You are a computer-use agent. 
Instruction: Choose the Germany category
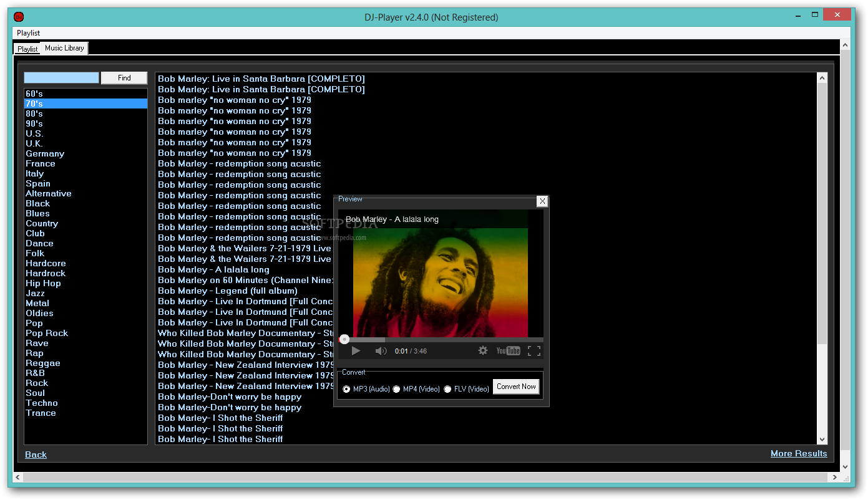[x=85, y=153]
